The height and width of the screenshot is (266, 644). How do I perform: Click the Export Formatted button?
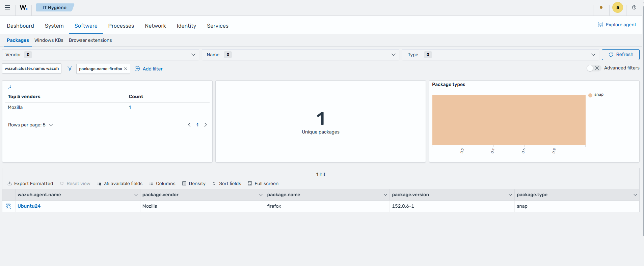click(30, 183)
